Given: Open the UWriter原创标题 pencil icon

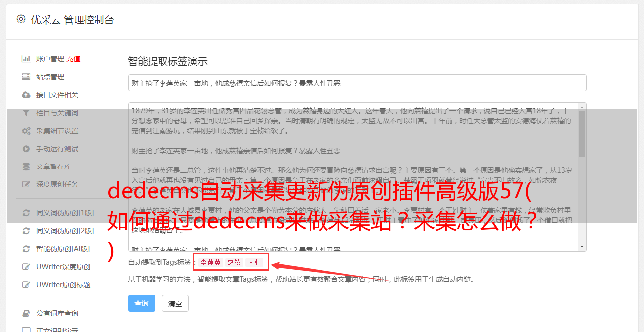Looking at the screenshot, I should [x=26, y=285].
